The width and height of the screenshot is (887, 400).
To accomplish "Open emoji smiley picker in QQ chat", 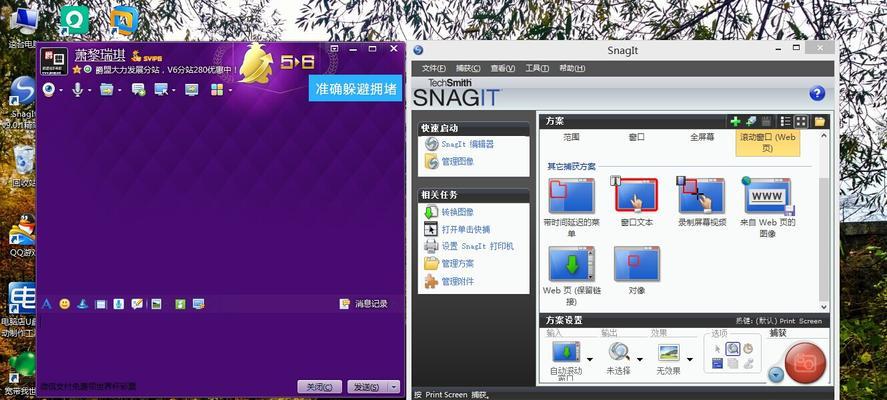I will click(x=64, y=304).
